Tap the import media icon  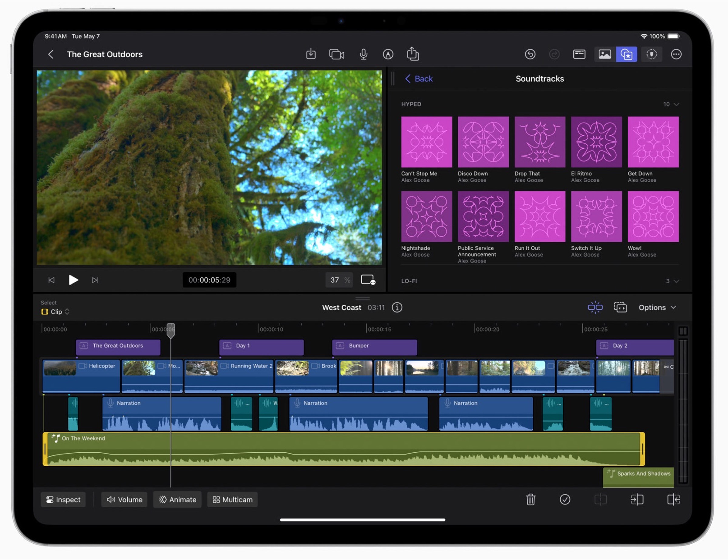(311, 54)
